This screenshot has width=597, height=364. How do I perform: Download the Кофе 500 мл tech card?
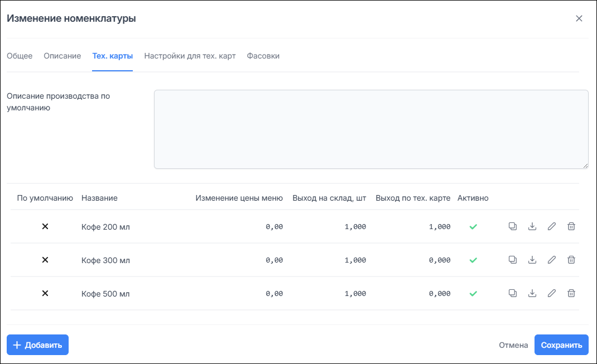(532, 293)
